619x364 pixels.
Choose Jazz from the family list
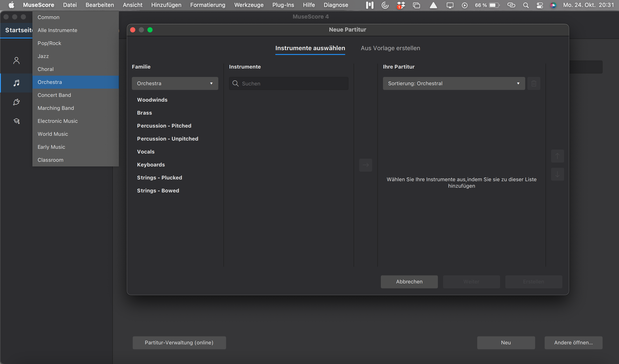click(x=76, y=56)
